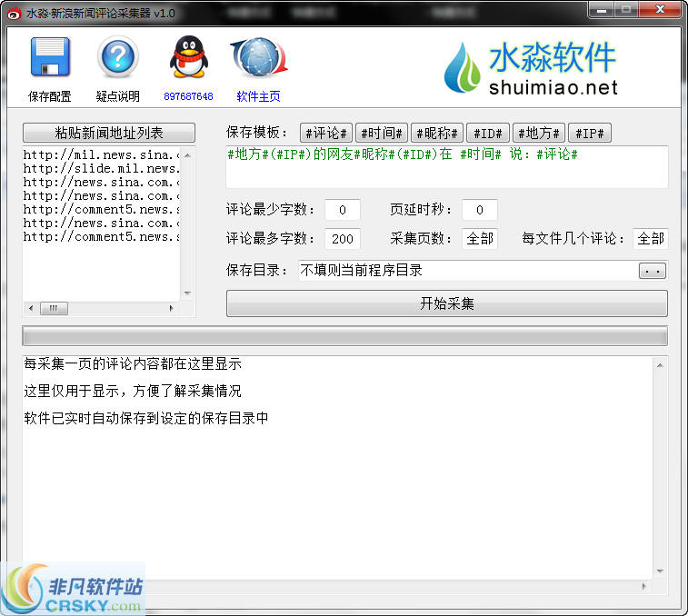Image resolution: width=688 pixels, height=616 pixels.
Task: Select the http://mil.news.sina URL row
Action: (x=102, y=154)
